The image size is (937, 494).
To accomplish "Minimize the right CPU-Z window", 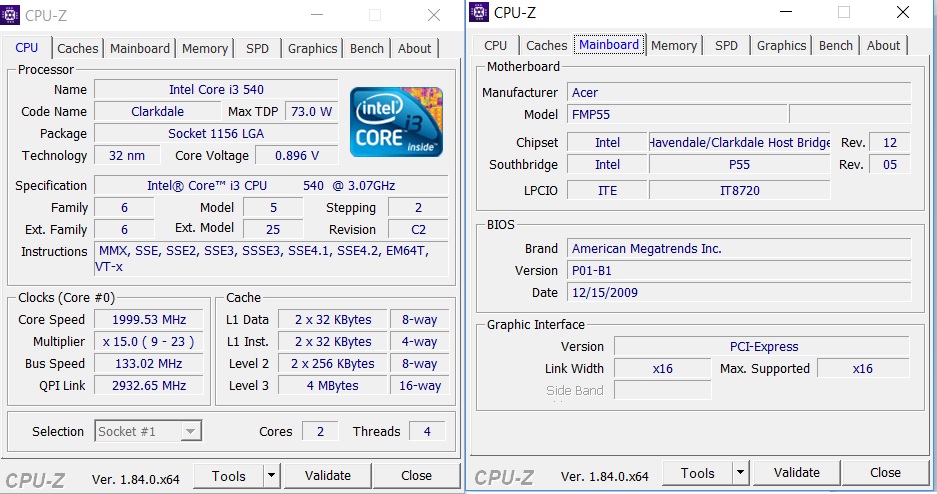I will click(786, 12).
